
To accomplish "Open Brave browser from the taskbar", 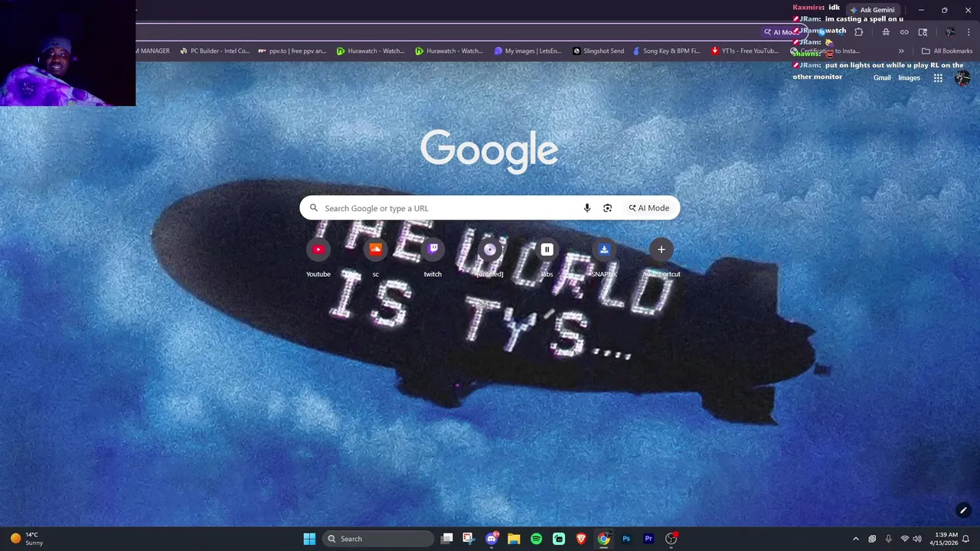I will 581,539.
